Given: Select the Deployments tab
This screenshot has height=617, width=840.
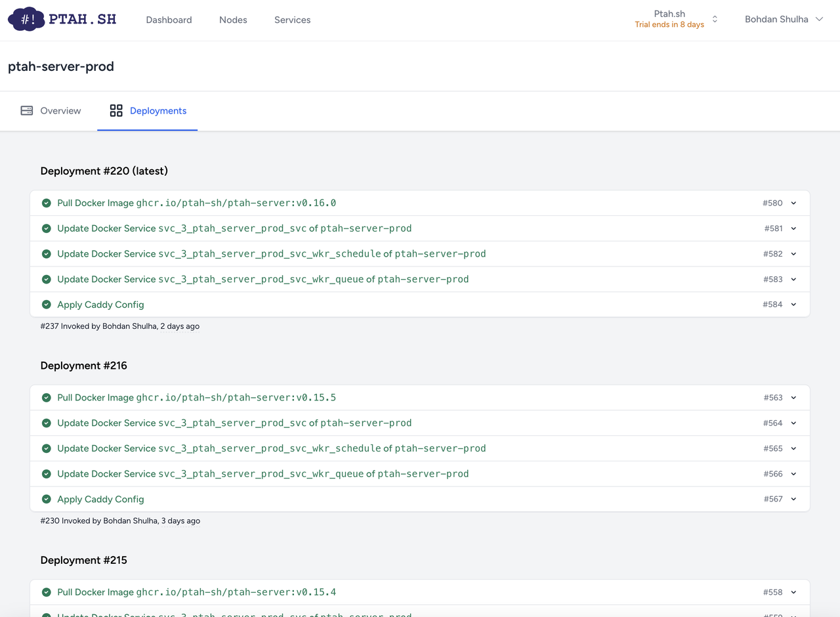Looking at the screenshot, I should tap(148, 111).
